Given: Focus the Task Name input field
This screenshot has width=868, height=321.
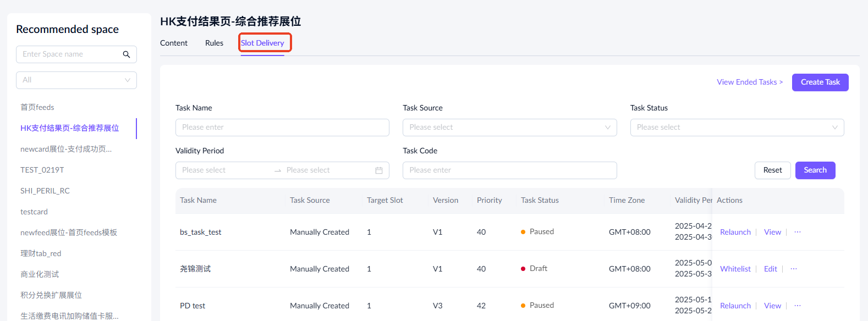Looking at the screenshot, I should click(282, 128).
